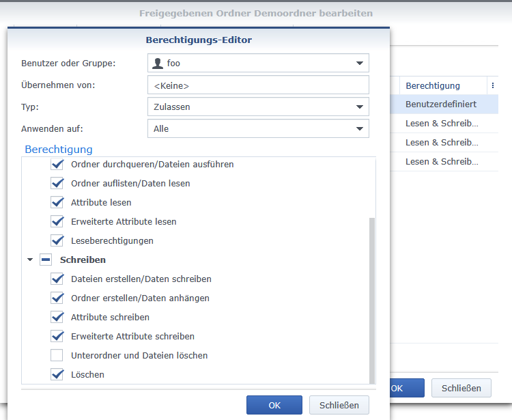Toggle the Schreiben group tri-state checkbox
The width and height of the screenshot is (512, 420).
[x=46, y=260]
